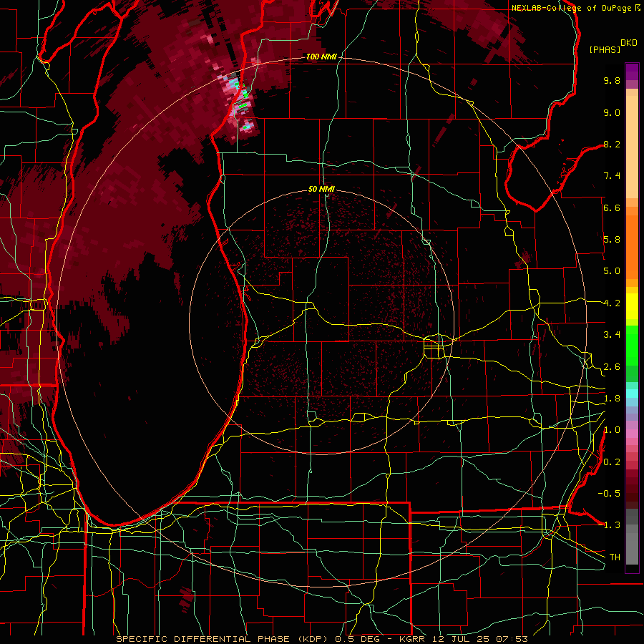Click the green-cyan high KDP cell cluster
644x644 pixels.
[x=240, y=102]
